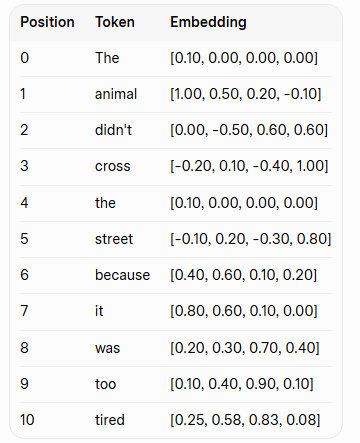Click embedding [0.25, 0.58, 0.83, 0.08]
Screen dimensions: 360x443
click(x=245, y=420)
